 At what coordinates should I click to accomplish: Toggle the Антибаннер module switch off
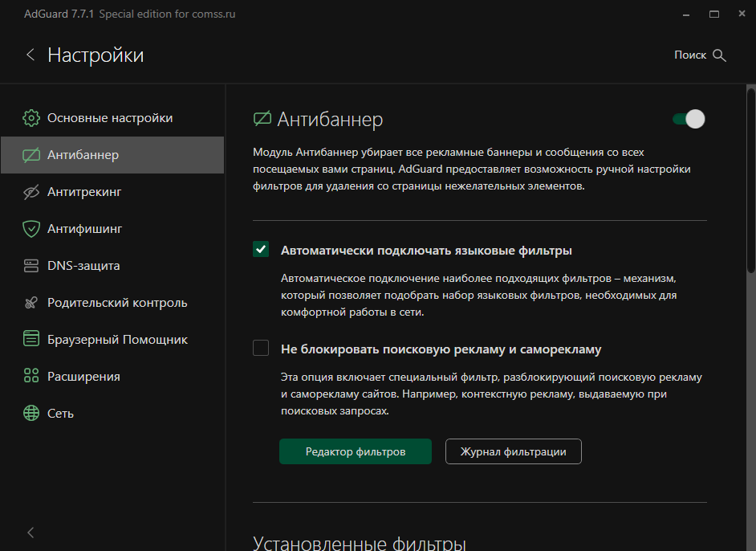click(x=689, y=119)
